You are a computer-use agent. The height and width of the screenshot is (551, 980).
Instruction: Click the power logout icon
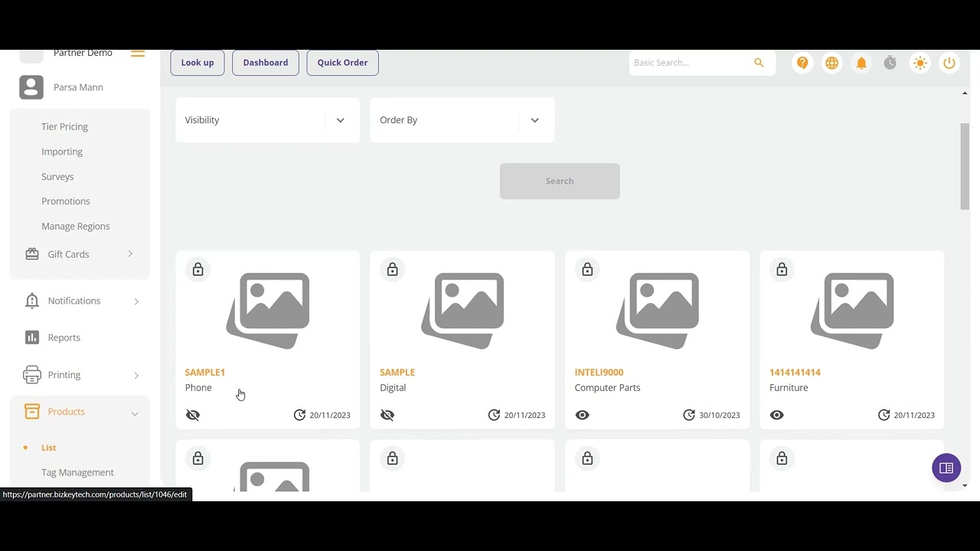[949, 63]
